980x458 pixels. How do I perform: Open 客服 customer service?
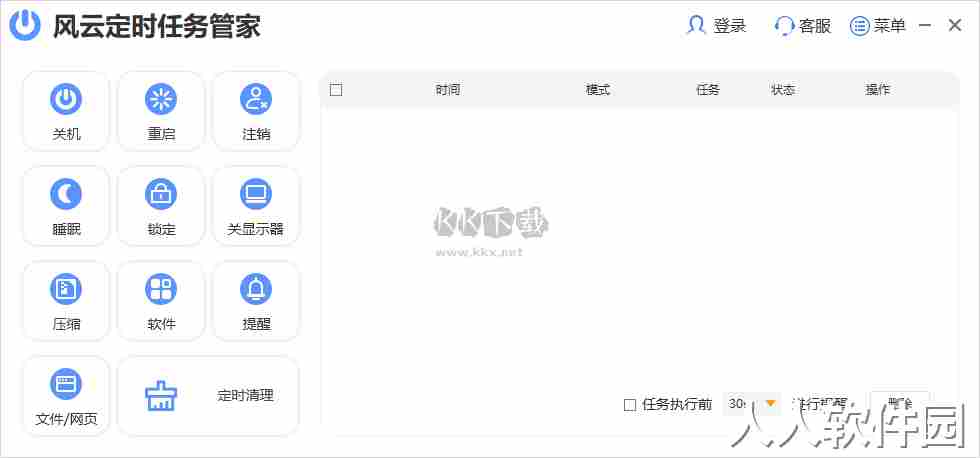pyautogui.click(x=803, y=26)
